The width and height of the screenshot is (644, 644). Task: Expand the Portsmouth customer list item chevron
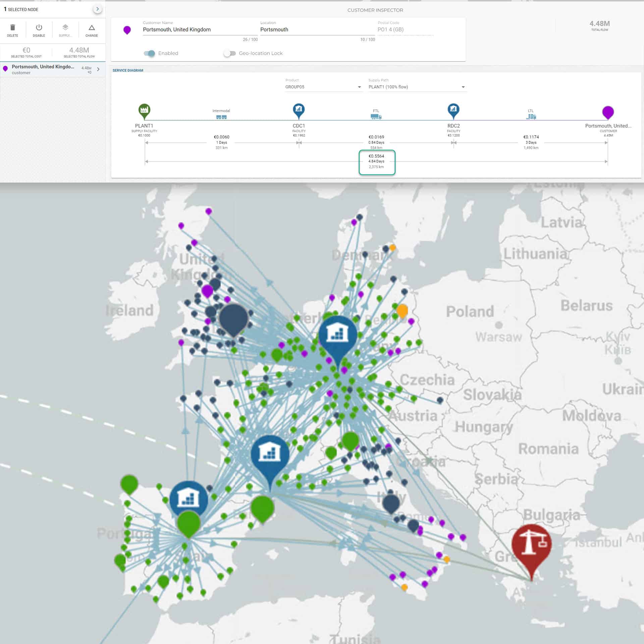click(98, 69)
